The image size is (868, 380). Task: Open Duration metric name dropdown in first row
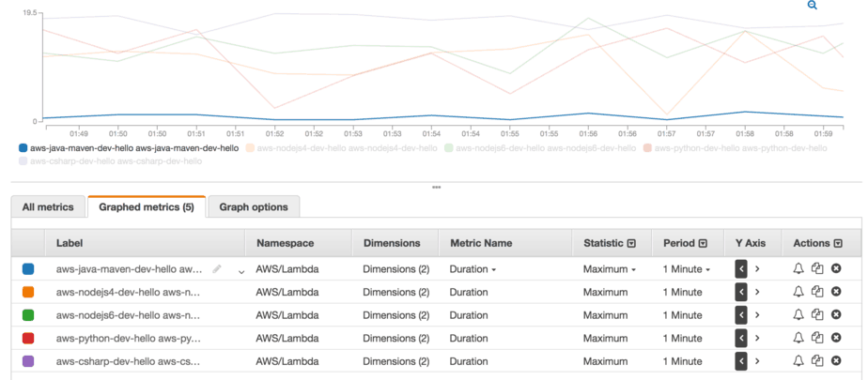[473, 269]
